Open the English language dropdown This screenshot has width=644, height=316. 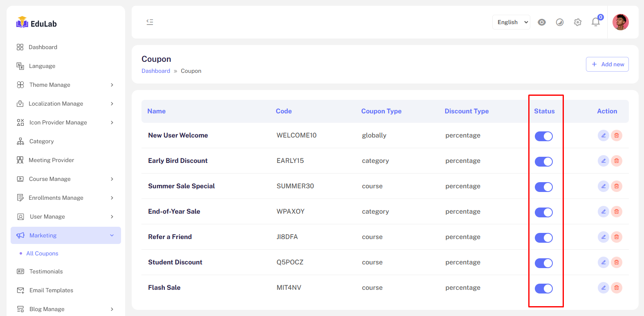(x=511, y=22)
